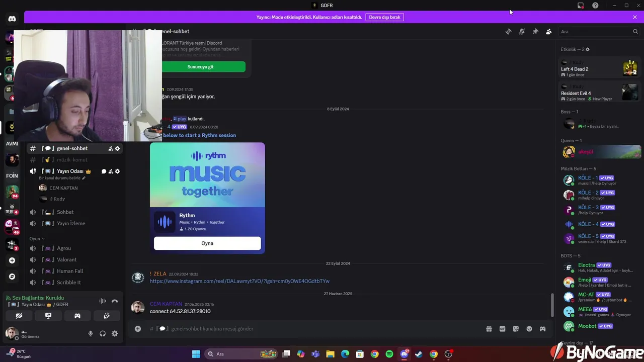Open the Instagram reel link from ZELA
This screenshot has height=362, width=644.
239,281
